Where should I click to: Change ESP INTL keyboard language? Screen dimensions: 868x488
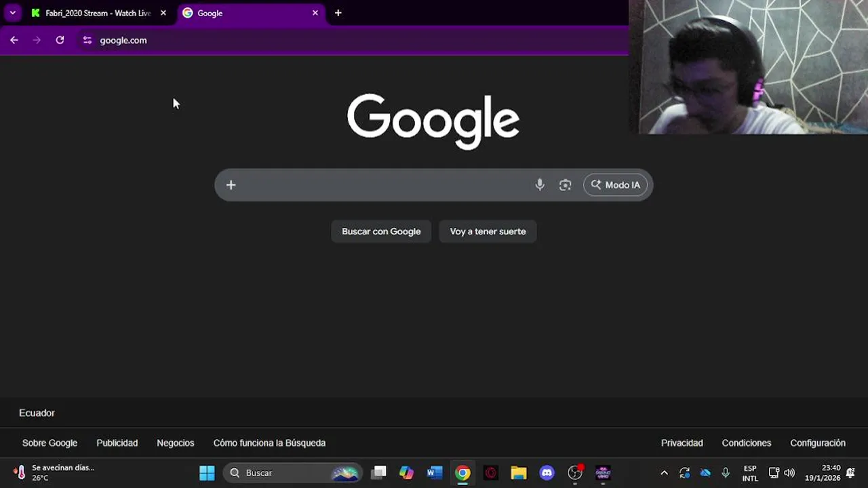[x=750, y=473]
